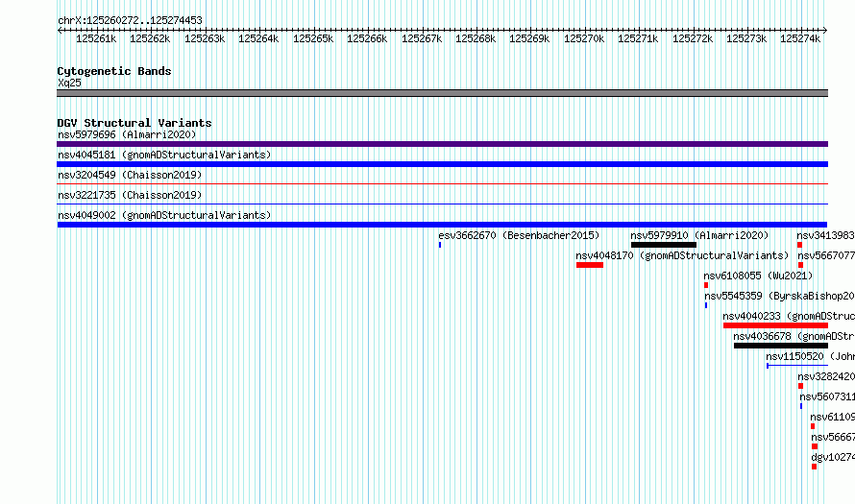Open the nsv5979910 (Almarri2020) label
This screenshot has height=504, width=855.
point(699,235)
